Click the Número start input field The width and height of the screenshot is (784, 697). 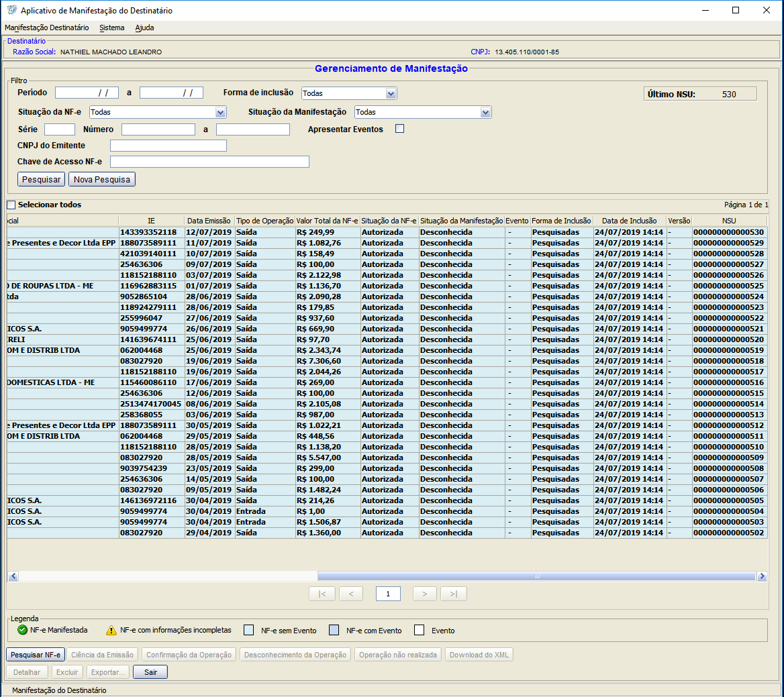(x=158, y=129)
